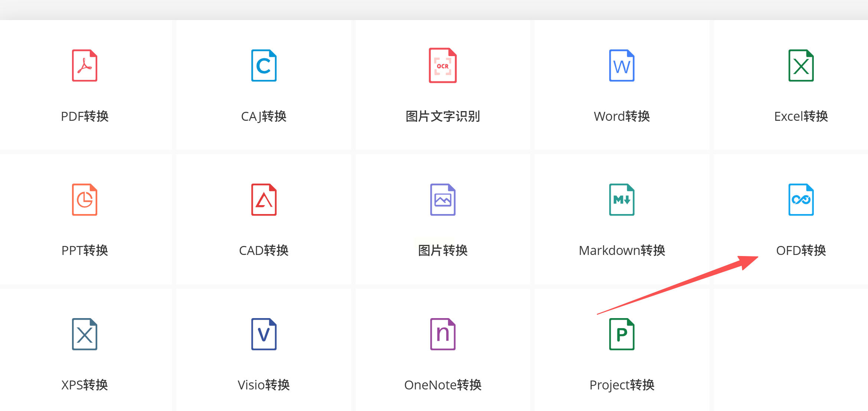Viewport: 868px width, 411px height.
Task: Open the green Project file icon
Action: (x=621, y=334)
